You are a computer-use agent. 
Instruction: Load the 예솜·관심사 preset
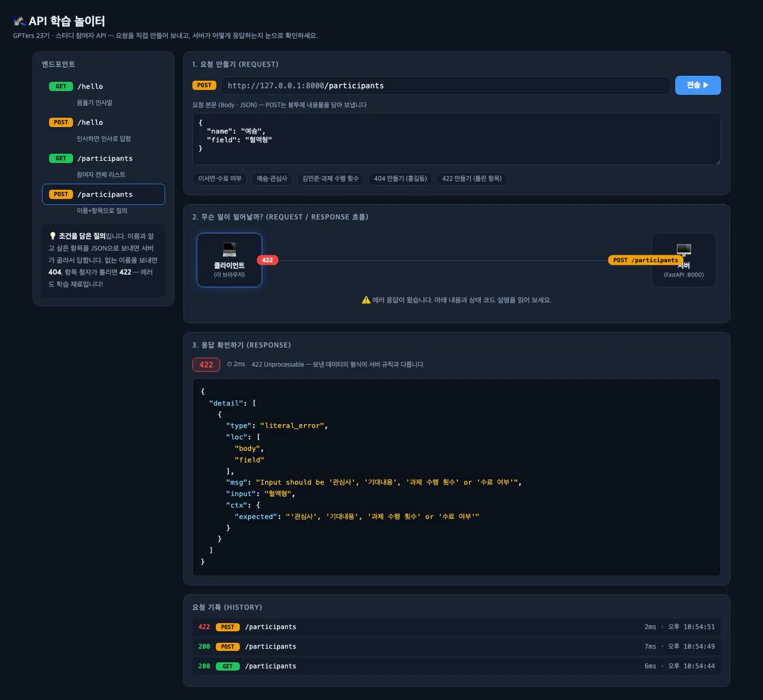click(272, 179)
